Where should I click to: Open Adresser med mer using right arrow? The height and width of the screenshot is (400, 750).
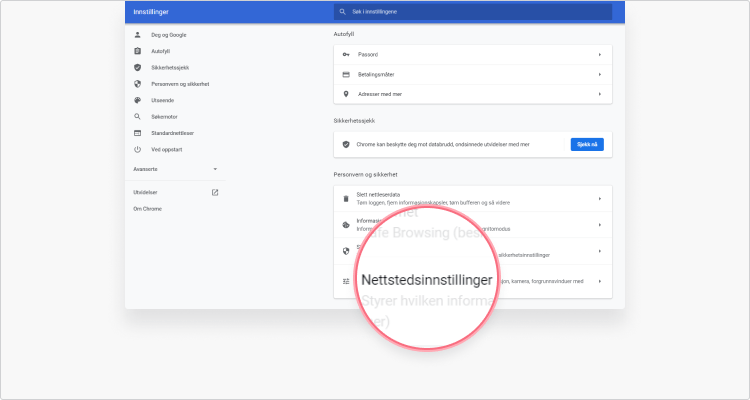pos(599,94)
